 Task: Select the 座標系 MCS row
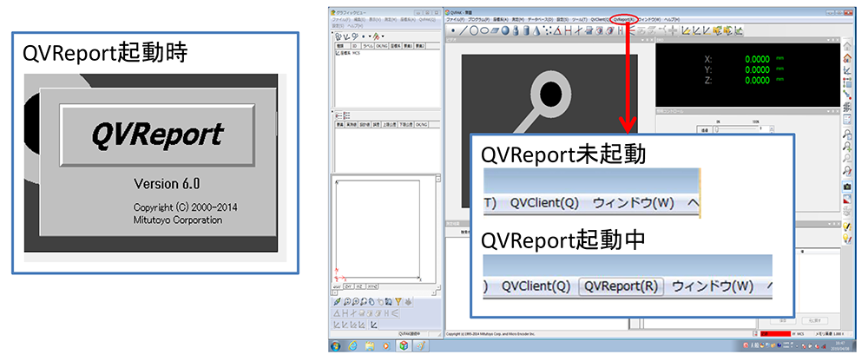348,53
